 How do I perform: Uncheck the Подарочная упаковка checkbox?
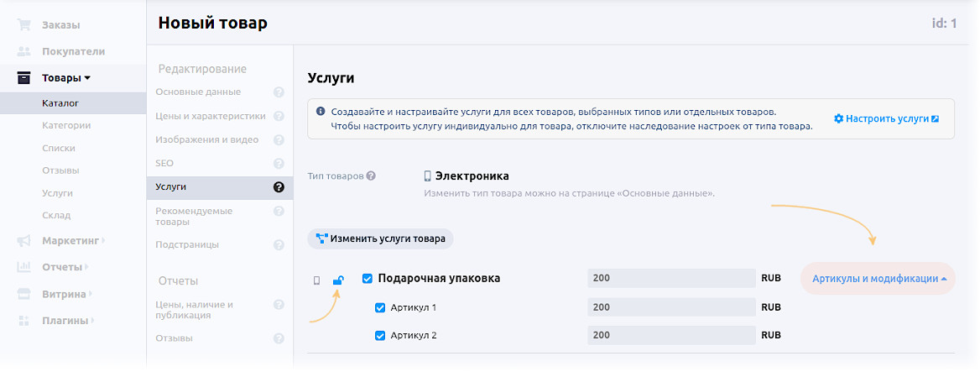click(367, 279)
